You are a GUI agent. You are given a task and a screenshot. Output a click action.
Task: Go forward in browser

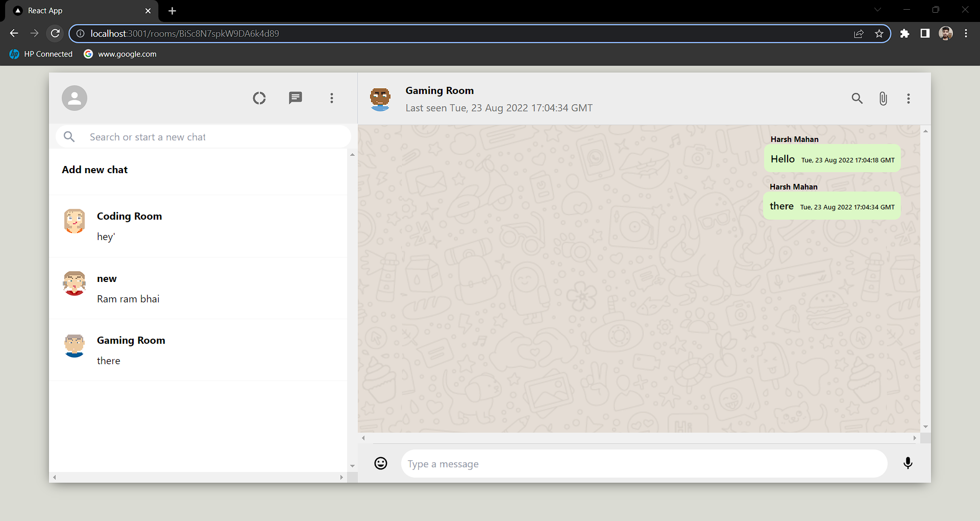[x=35, y=33]
